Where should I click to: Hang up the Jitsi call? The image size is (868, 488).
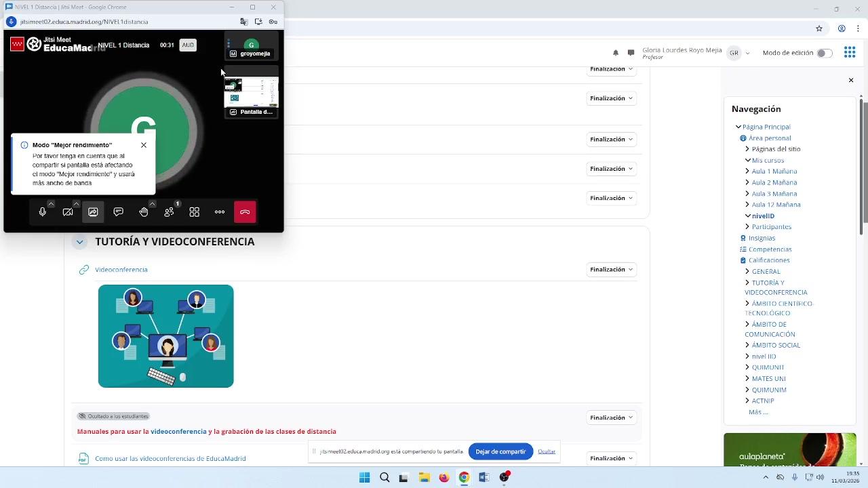tap(245, 212)
